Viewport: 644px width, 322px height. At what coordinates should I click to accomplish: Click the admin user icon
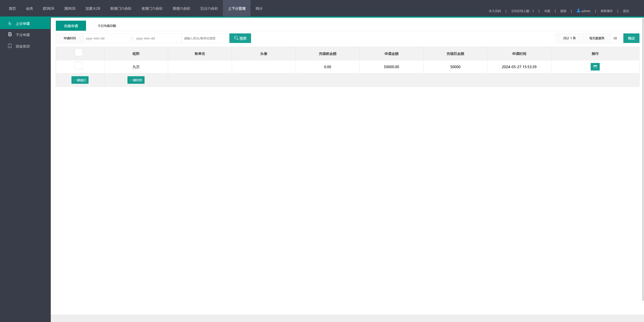pyautogui.click(x=578, y=11)
